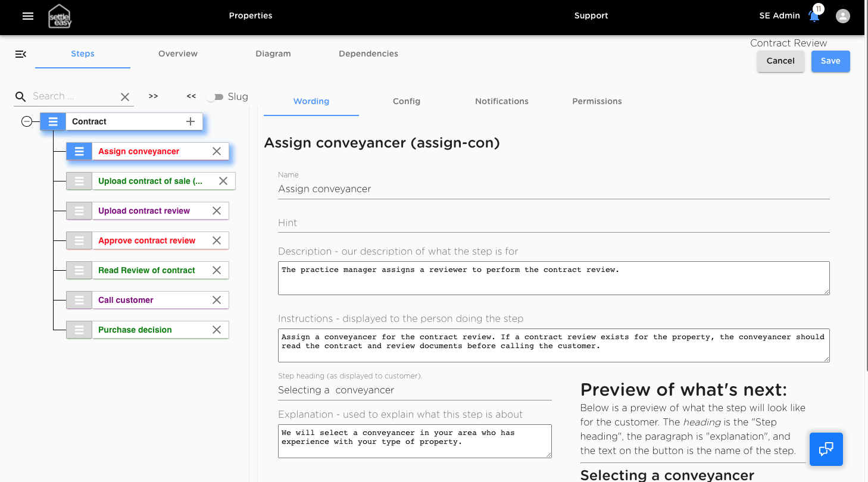This screenshot has height=482, width=868.
Task: Remove the Call customer step
Action: [217, 300]
